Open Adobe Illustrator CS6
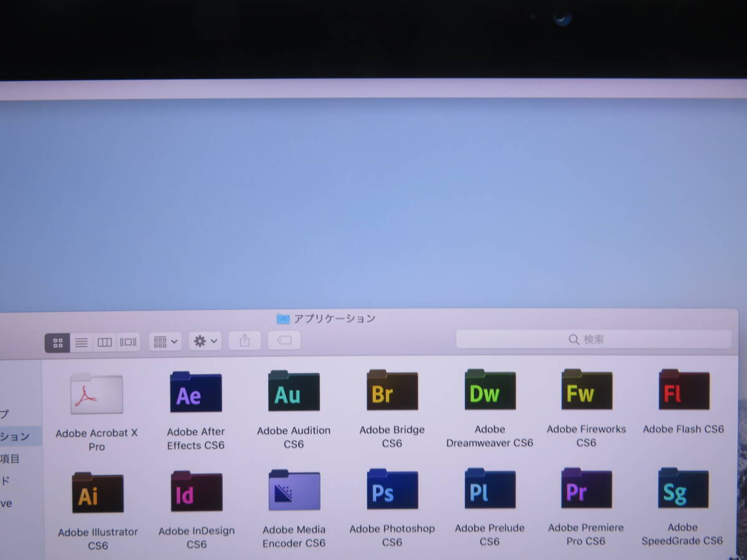 (97, 491)
